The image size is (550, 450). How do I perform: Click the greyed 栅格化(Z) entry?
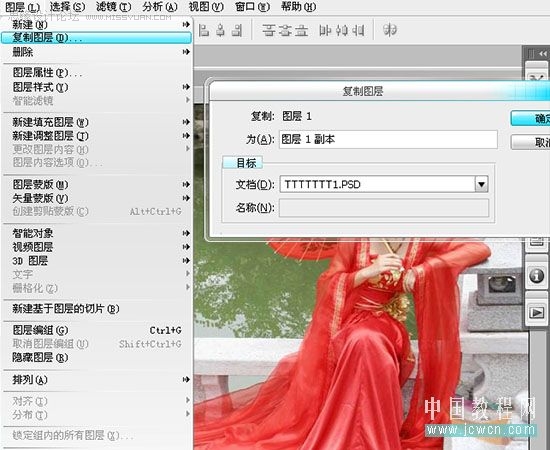pyautogui.click(x=96, y=288)
